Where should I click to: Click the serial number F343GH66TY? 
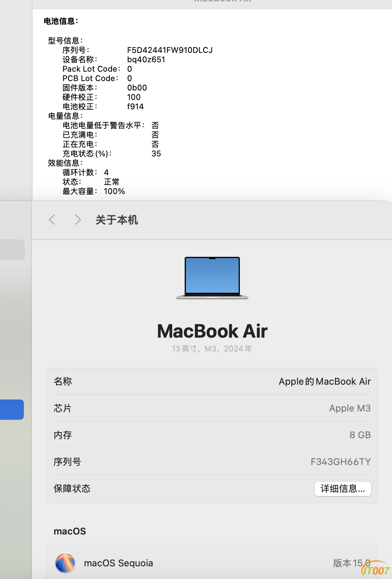341,462
